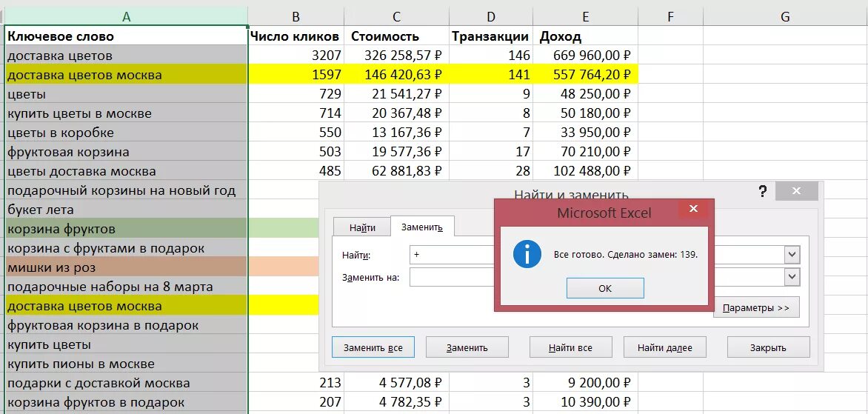Select column G header
The width and height of the screenshot is (868, 414).
(x=785, y=16)
